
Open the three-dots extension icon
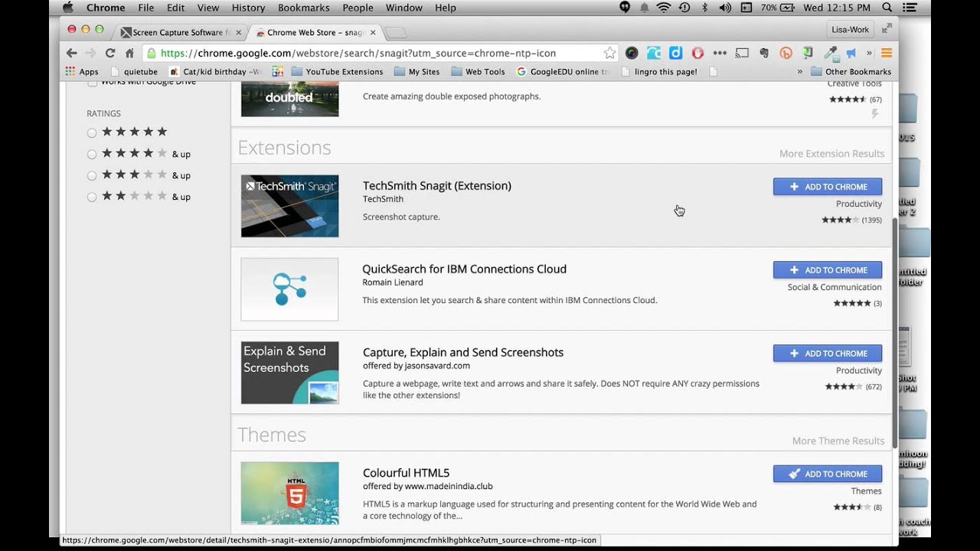(x=720, y=53)
